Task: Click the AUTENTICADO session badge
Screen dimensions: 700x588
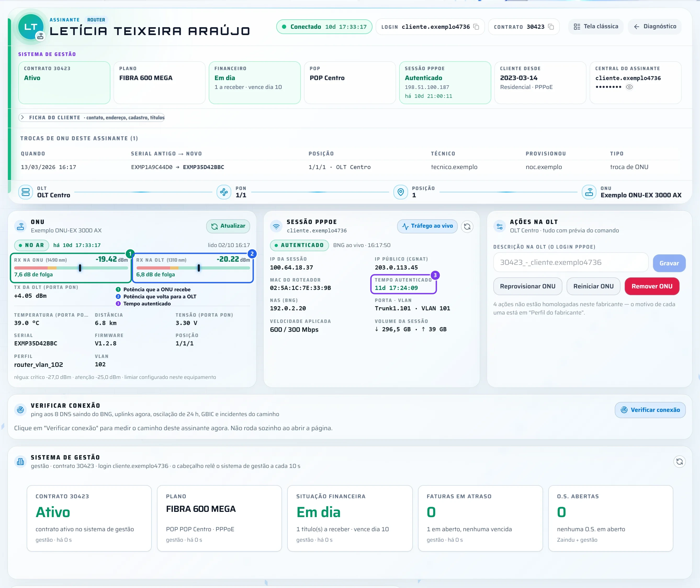Action: tap(299, 245)
